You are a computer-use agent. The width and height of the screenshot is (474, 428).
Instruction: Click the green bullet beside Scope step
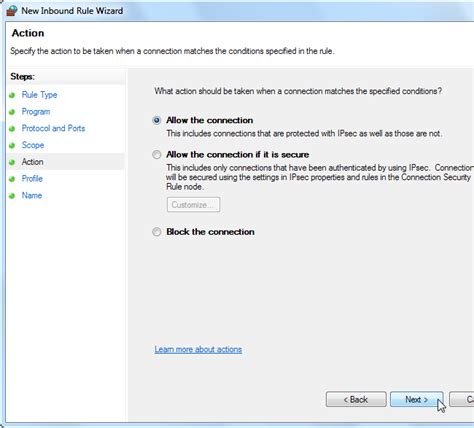12,146
